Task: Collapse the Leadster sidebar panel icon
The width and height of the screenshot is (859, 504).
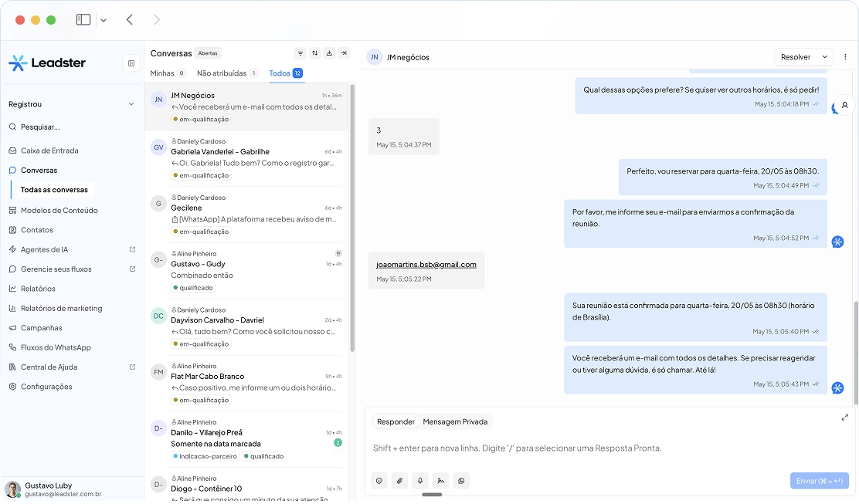Action: [x=131, y=63]
